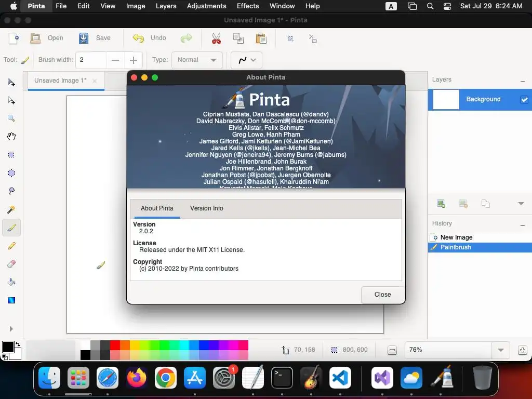Screen dimensions: 532x399
Task: Open Terminal from the dock
Action: 282,377
